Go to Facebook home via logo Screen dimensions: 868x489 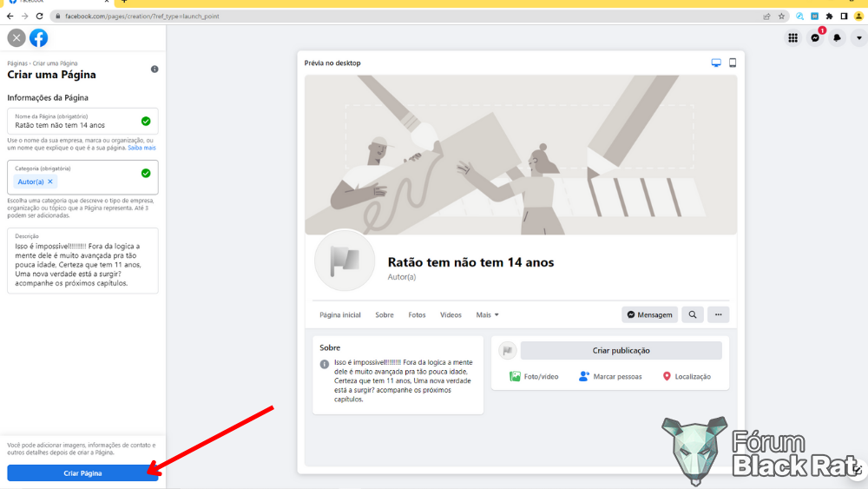[39, 37]
